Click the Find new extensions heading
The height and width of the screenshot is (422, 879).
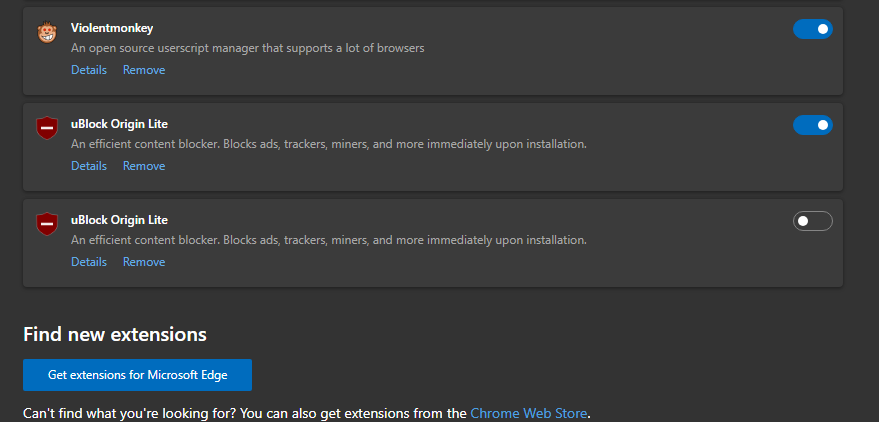tap(114, 334)
